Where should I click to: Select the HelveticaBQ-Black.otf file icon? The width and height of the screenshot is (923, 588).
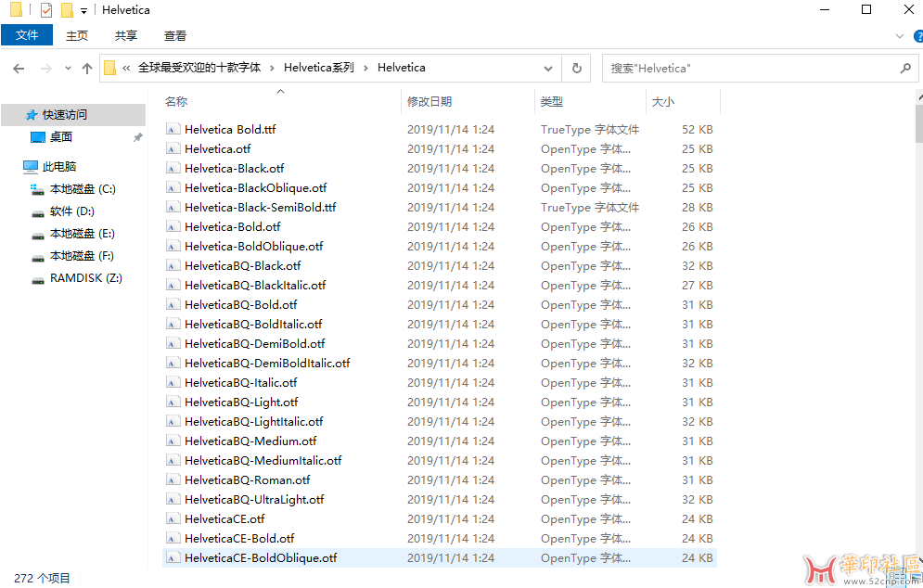[x=173, y=265]
